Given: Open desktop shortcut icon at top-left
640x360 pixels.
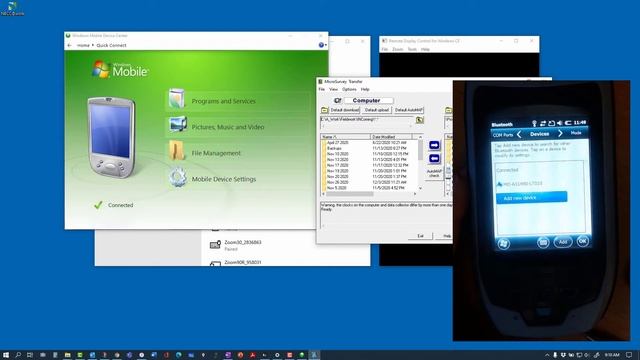Looking at the screenshot, I should tap(12, 9).
